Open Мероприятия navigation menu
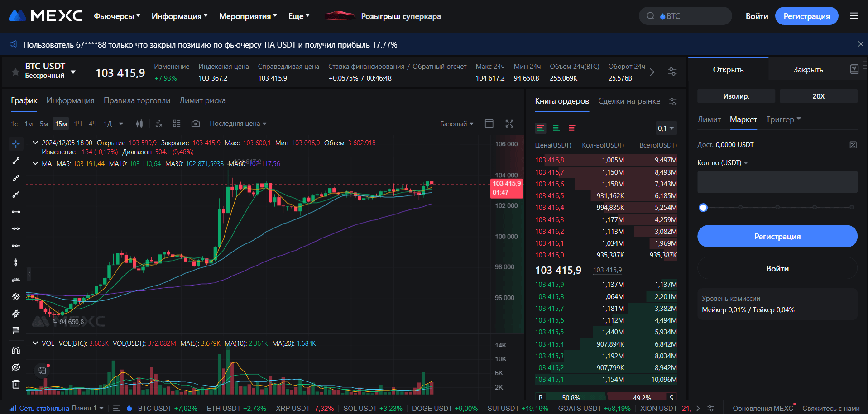The height and width of the screenshot is (414, 868). click(248, 16)
